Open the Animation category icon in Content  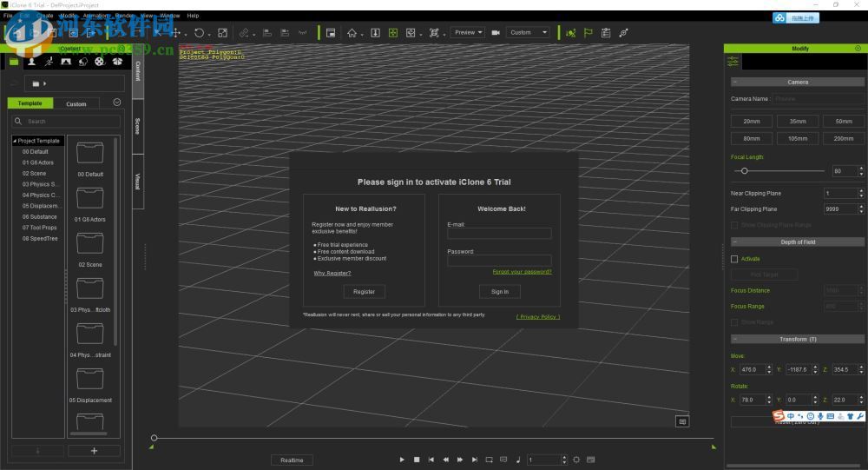pos(49,62)
